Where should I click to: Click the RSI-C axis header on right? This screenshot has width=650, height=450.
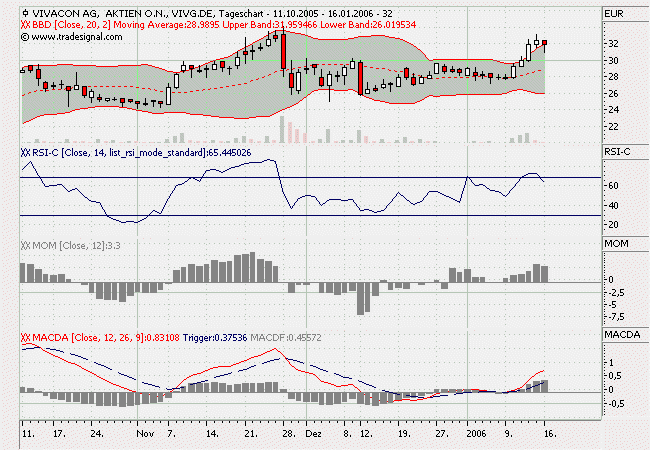click(x=617, y=152)
